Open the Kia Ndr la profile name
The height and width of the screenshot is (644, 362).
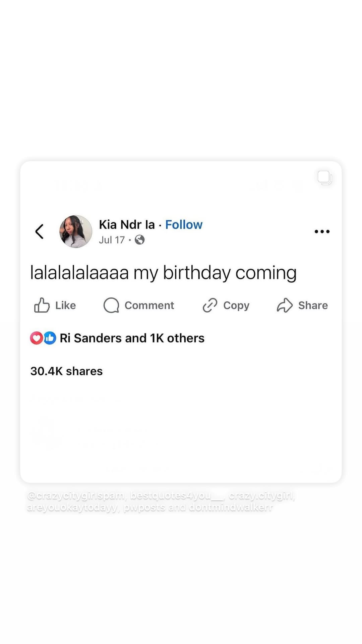[127, 224]
